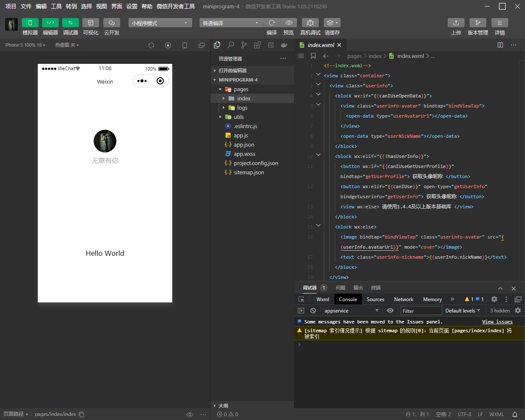Viewport: 525px width, 420px height.
Task: Open the extensions panel icon
Action: click(x=257, y=45)
